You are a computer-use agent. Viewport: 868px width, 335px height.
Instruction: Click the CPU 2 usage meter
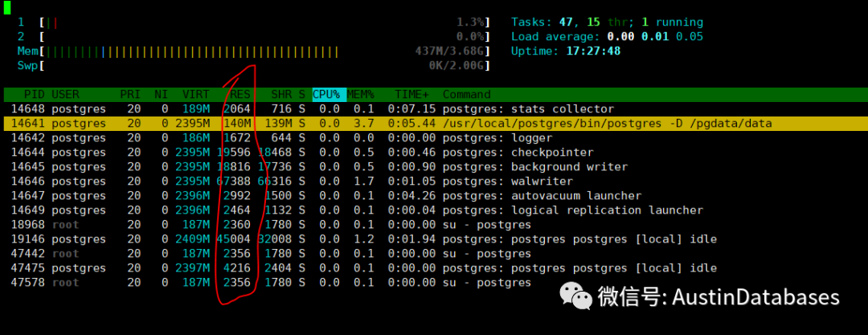pyautogui.click(x=264, y=37)
